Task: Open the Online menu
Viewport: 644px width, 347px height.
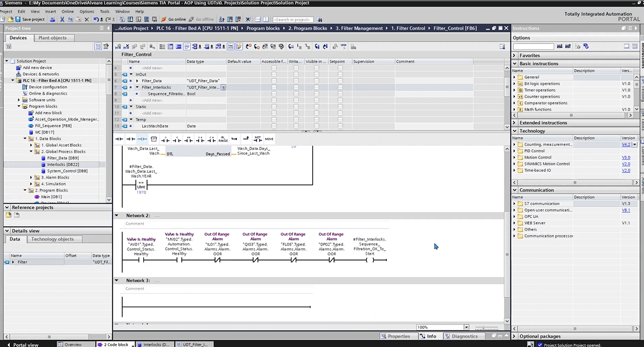Action: pos(68,11)
